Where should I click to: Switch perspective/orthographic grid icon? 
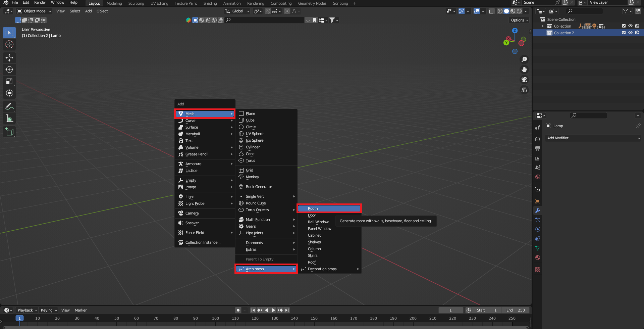[x=524, y=90]
